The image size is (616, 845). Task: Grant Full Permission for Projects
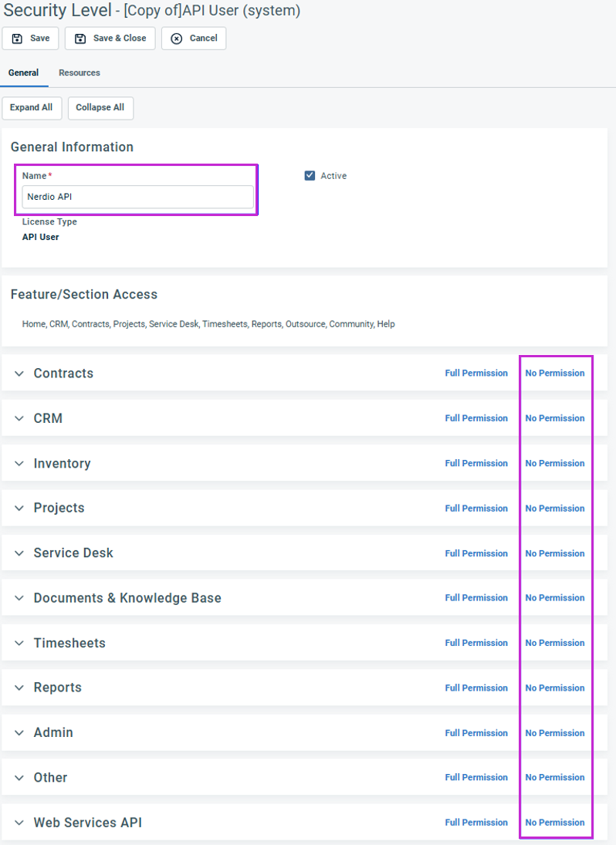(x=476, y=509)
